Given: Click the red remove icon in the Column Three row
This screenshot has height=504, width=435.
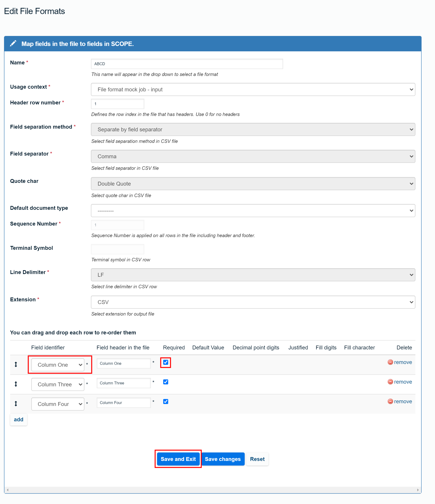Looking at the screenshot, I should [390, 382].
